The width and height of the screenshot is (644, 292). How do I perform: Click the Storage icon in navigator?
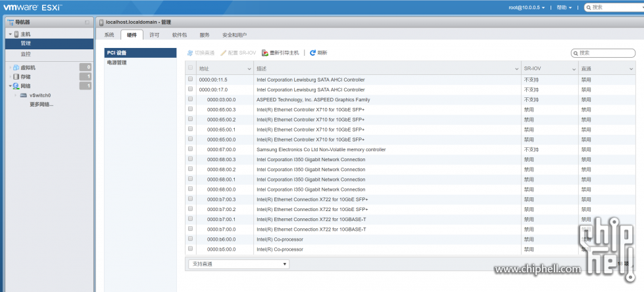click(x=16, y=77)
